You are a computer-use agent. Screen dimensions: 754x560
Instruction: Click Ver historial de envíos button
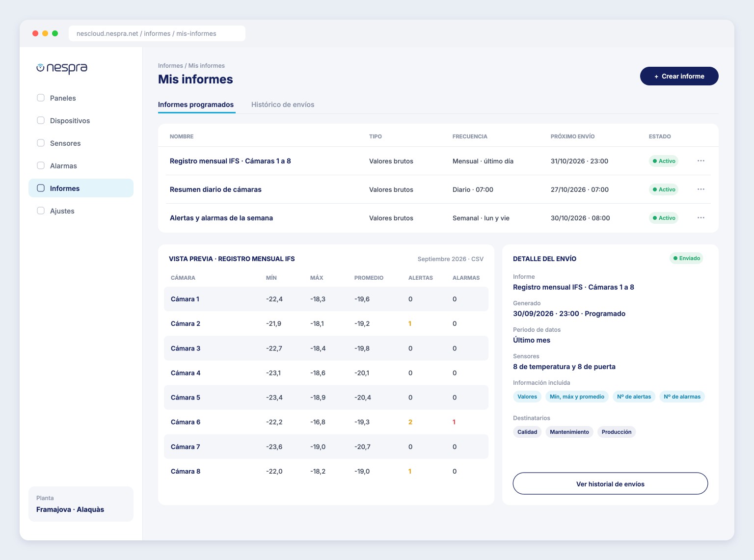coord(610,484)
